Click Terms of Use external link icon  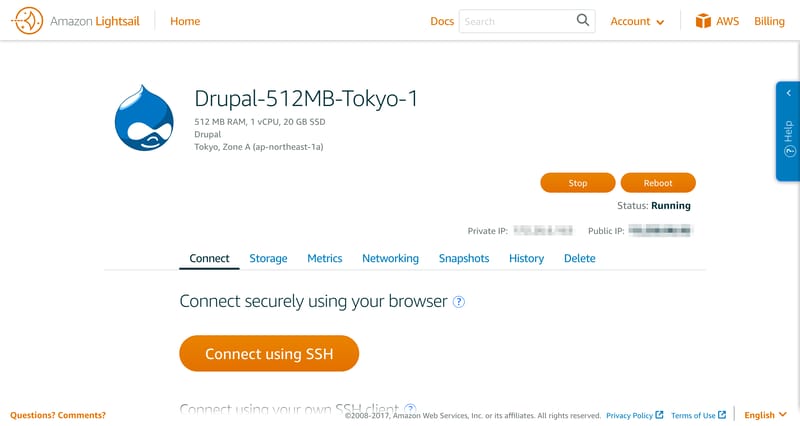coord(722,415)
